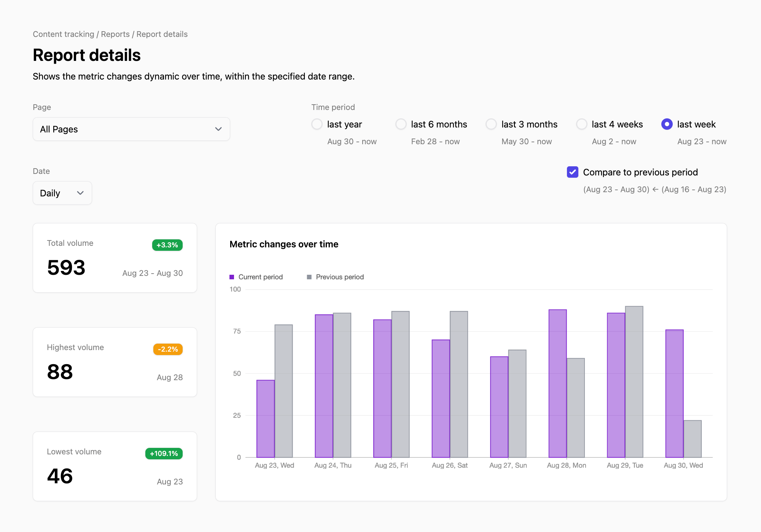Screen dimensions: 761x532
Task: Click the Total volume card
Action: (115, 258)
